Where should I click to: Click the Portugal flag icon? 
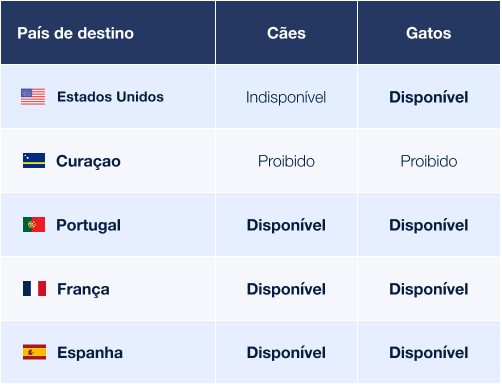pos(34,224)
